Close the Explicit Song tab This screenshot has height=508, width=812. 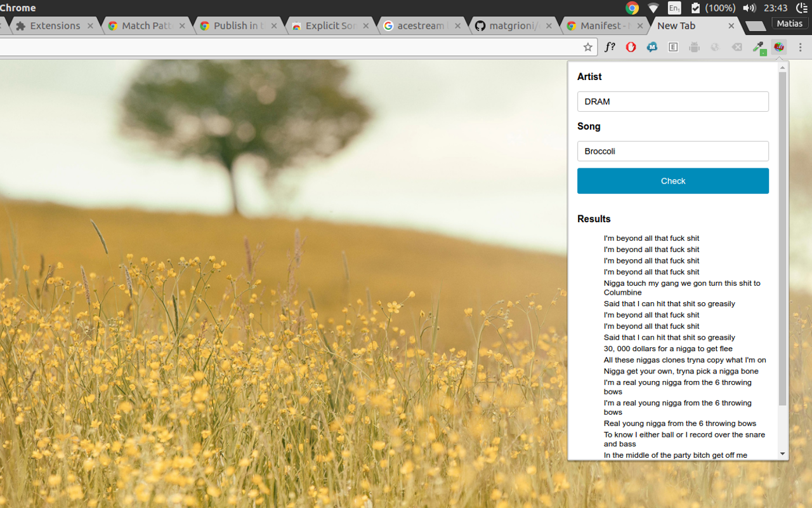pyautogui.click(x=366, y=26)
